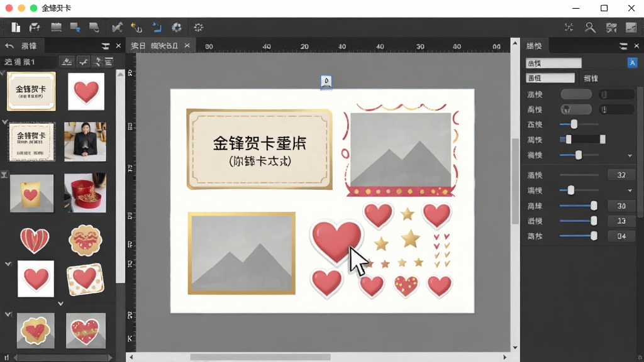
Task: Click the back arrow in left panel header
Action: point(9,46)
